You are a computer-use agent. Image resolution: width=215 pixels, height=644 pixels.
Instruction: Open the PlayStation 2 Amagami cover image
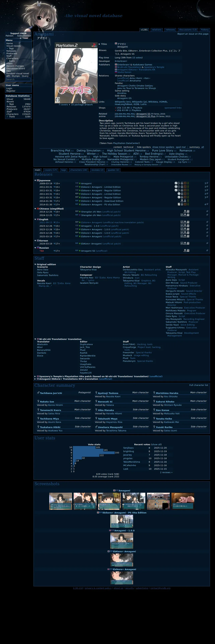[x=76, y=73]
